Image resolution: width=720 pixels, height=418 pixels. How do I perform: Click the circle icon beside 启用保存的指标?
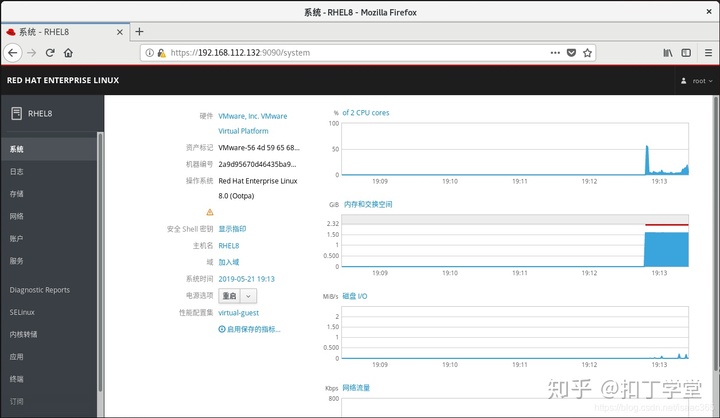222,329
